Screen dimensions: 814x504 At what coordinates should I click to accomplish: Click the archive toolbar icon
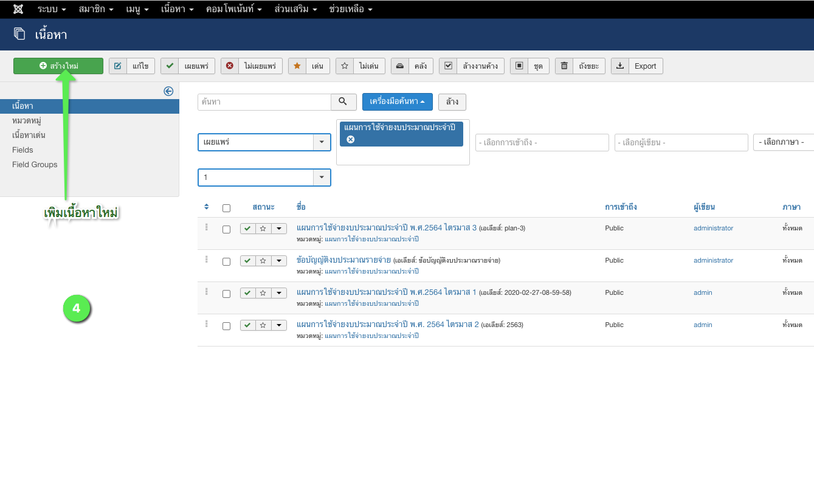pyautogui.click(x=399, y=66)
